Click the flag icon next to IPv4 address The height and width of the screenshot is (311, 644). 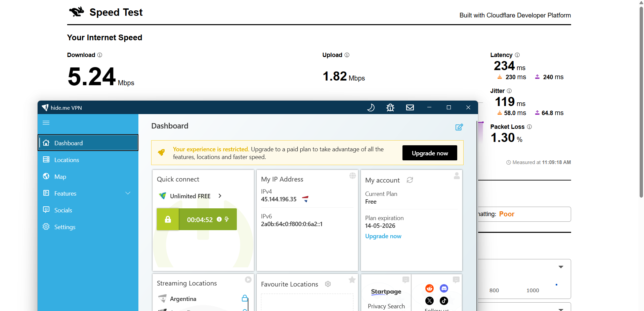[x=305, y=199]
